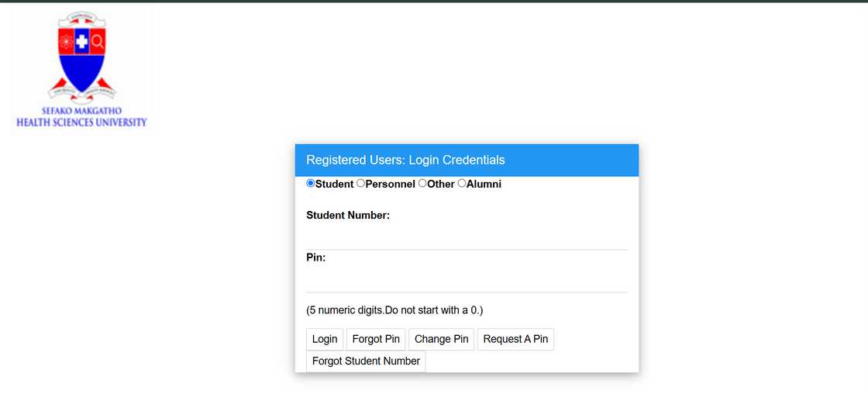The width and height of the screenshot is (868, 394).
Task: Select the Other radio option
Action: (x=422, y=184)
